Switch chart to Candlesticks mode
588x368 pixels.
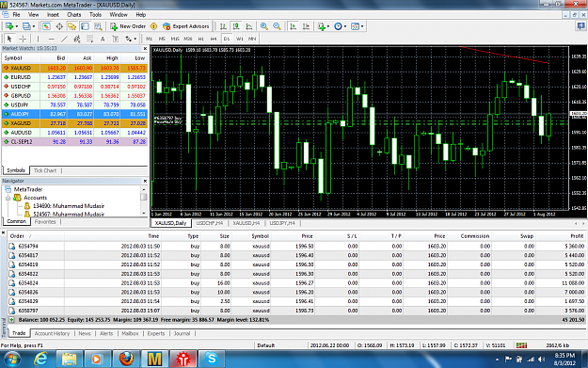tap(236, 26)
